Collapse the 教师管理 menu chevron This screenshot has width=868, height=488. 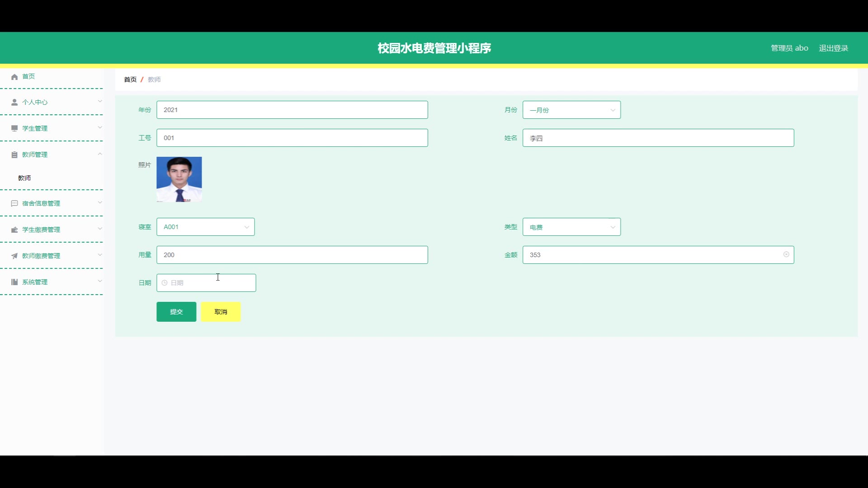100,154
